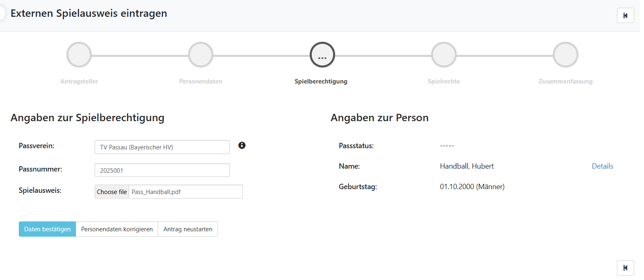Click the Zusammenfassung step circle

tap(565, 55)
